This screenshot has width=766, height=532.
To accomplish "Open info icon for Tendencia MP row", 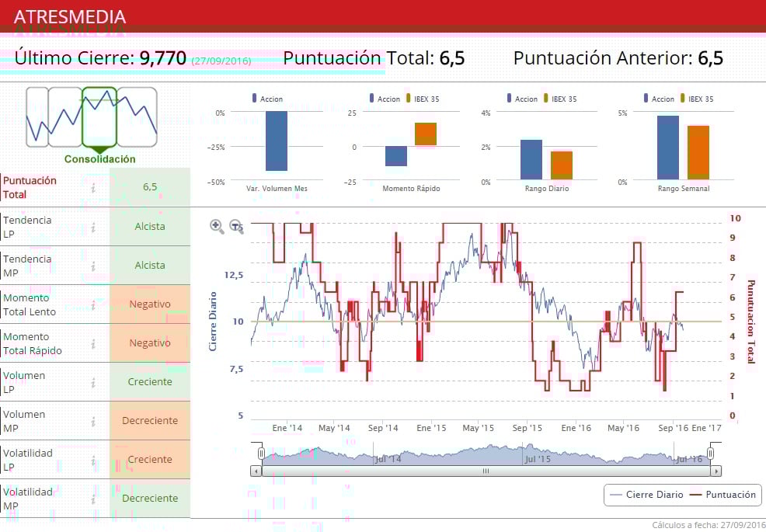I will (x=93, y=266).
